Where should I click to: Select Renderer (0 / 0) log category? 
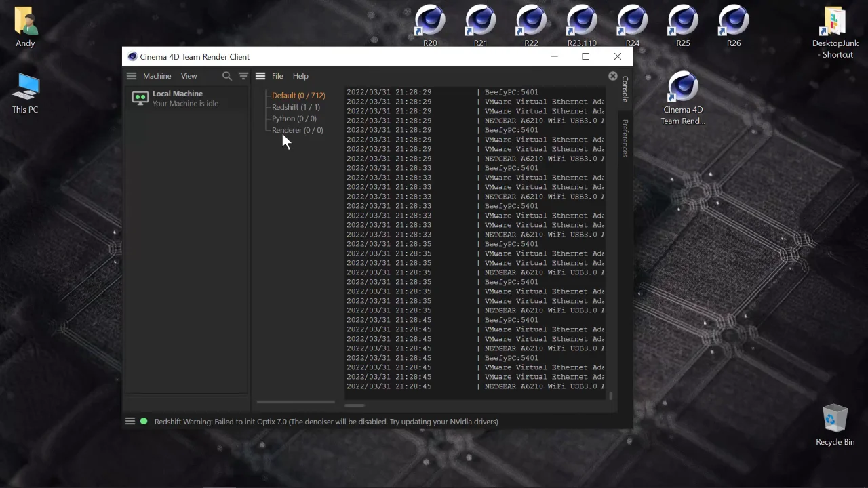click(297, 130)
